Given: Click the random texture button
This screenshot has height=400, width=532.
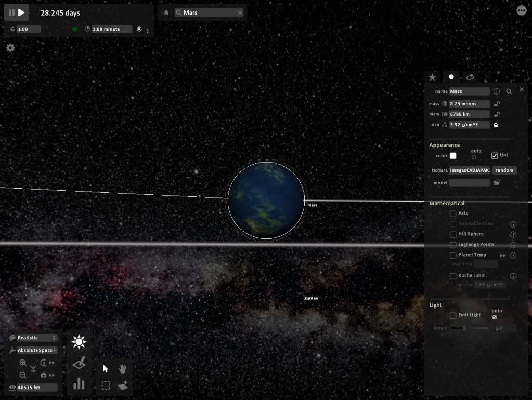Looking at the screenshot, I should pyautogui.click(x=504, y=170).
